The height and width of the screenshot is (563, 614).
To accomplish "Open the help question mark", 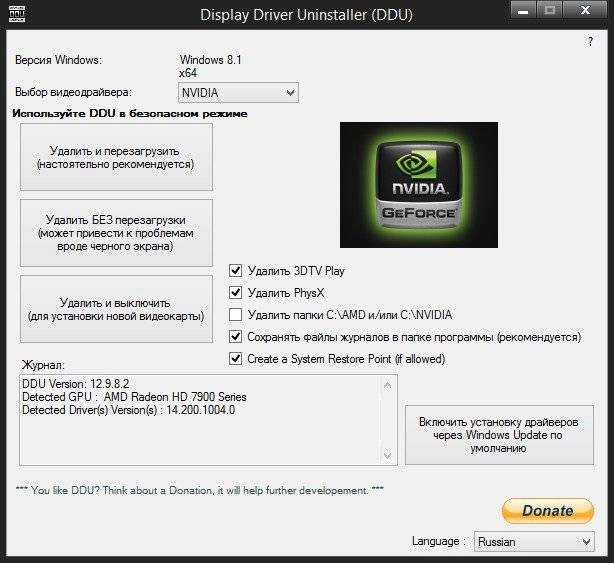I will click(591, 42).
